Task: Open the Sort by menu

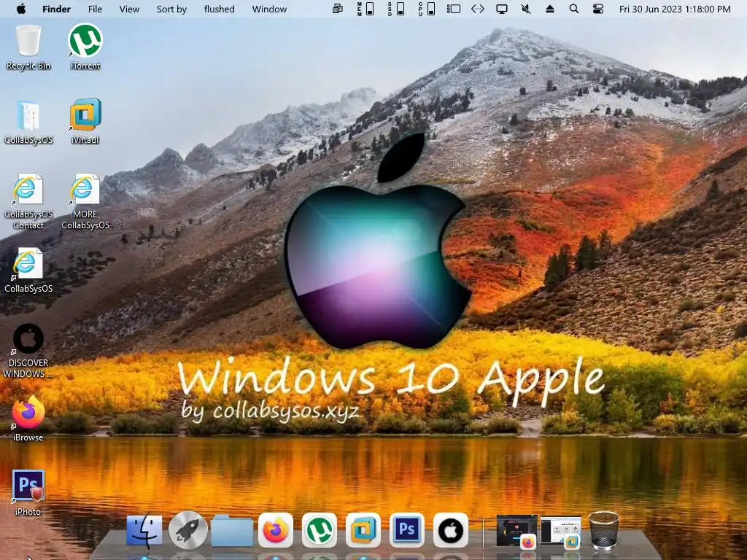Action: tap(171, 9)
